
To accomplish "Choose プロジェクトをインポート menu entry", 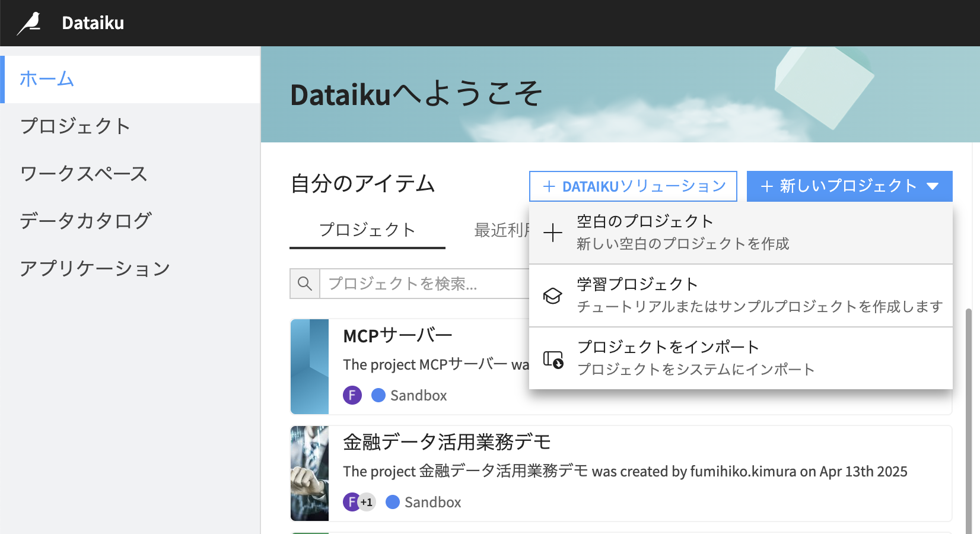I will (x=741, y=358).
